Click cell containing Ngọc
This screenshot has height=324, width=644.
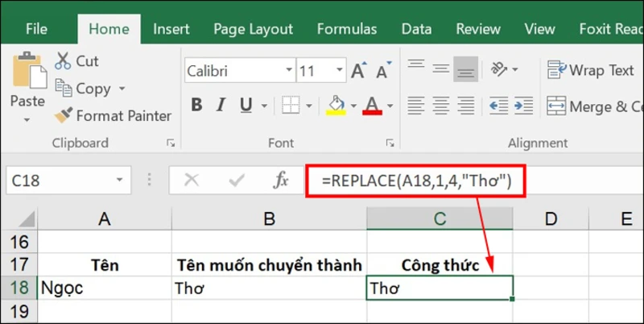[105, 289]
